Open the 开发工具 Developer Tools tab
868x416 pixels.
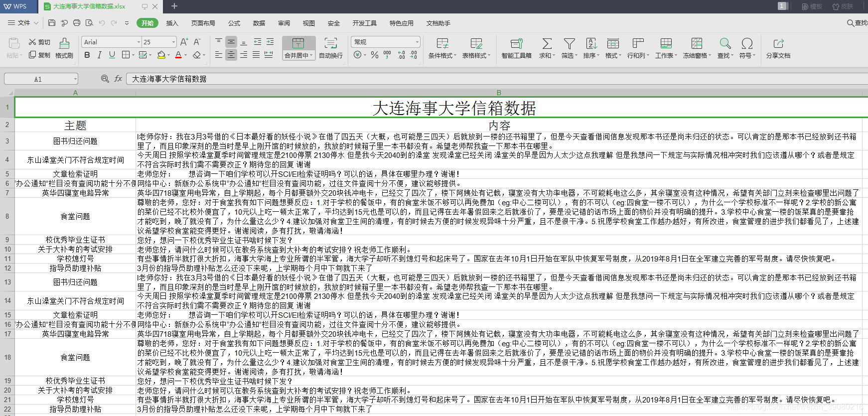(365, 23)
